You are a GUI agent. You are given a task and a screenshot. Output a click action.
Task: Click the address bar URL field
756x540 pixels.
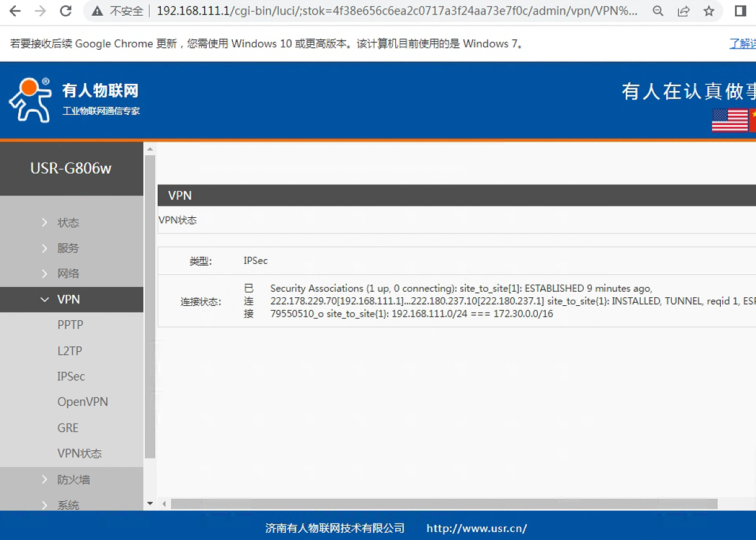point(394,11)
